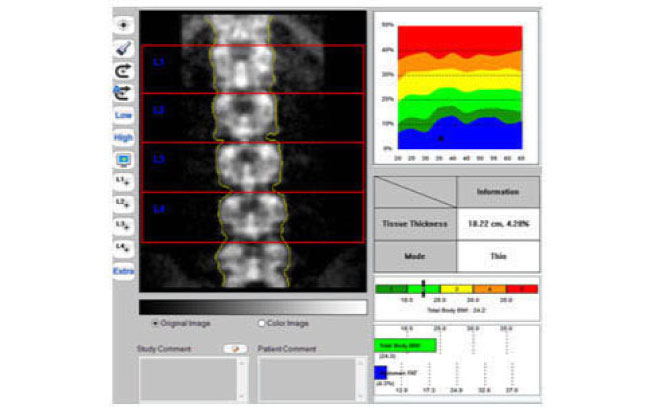Click the edit pencil button beside Study Comment
651x407 pixels.
coord(235,349)
